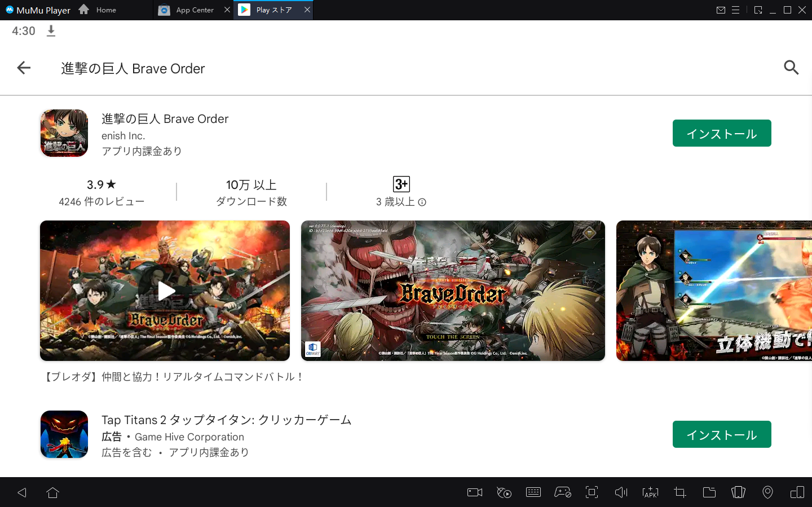
Task: Open the virtual location pin icon
Action: [767, 492]
